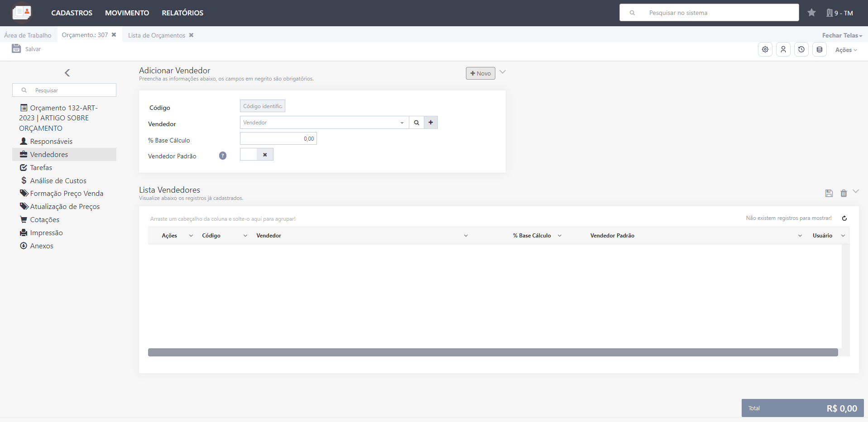Image resolution: width=868 pixels, height=422 pixels.
Task: Open the history clock icon
Action: tap(801, 49)
